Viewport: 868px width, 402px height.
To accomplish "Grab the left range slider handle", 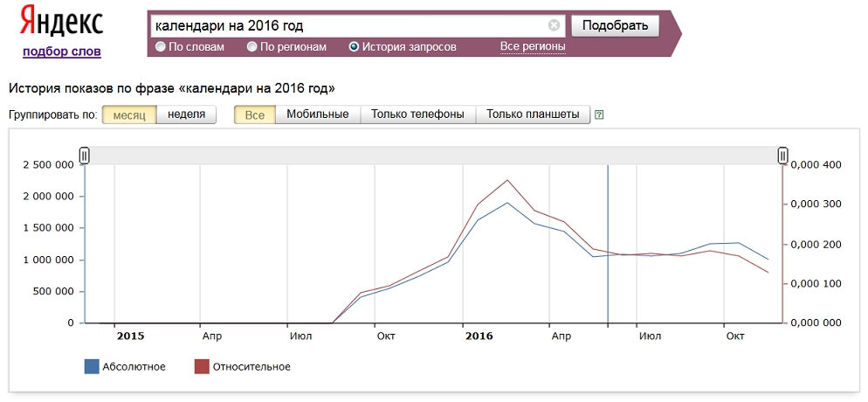I will click(x=84, y=156).
